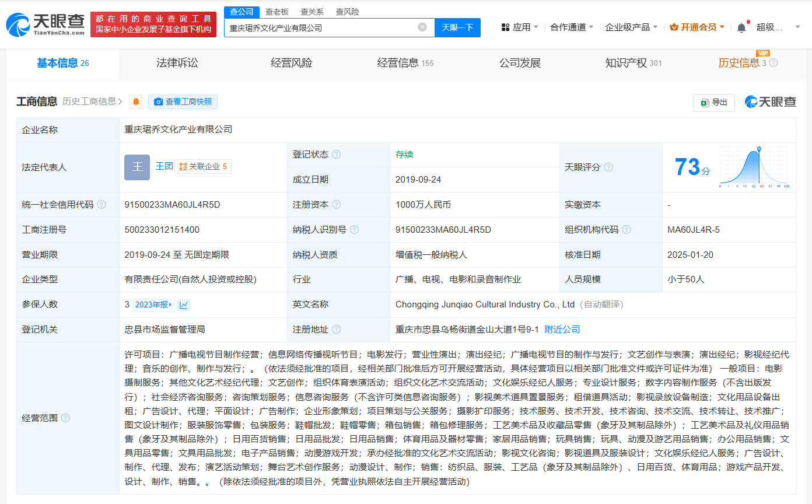Open the 开通会员 membership dropdown
This screenshot has height=504, width=812.
pyautogui.click(x=697, y=27)
